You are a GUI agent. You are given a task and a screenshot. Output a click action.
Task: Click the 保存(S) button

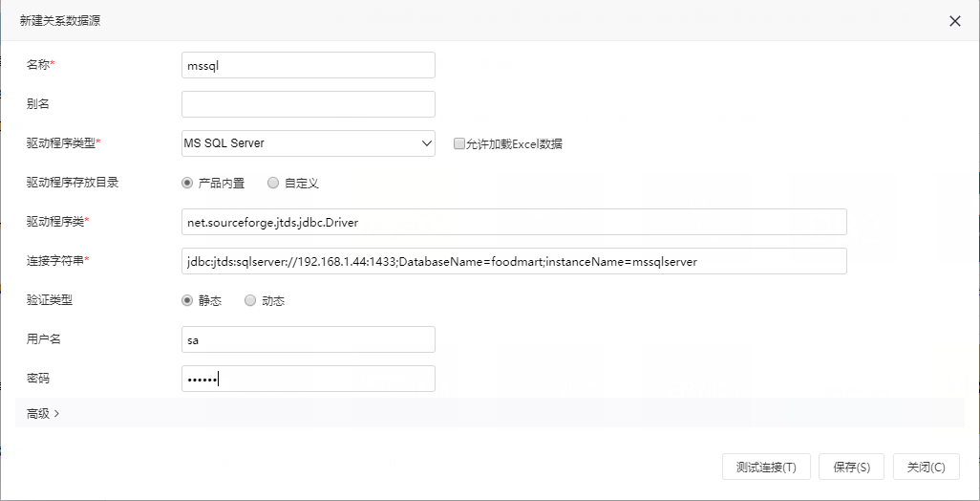[851, 467]
